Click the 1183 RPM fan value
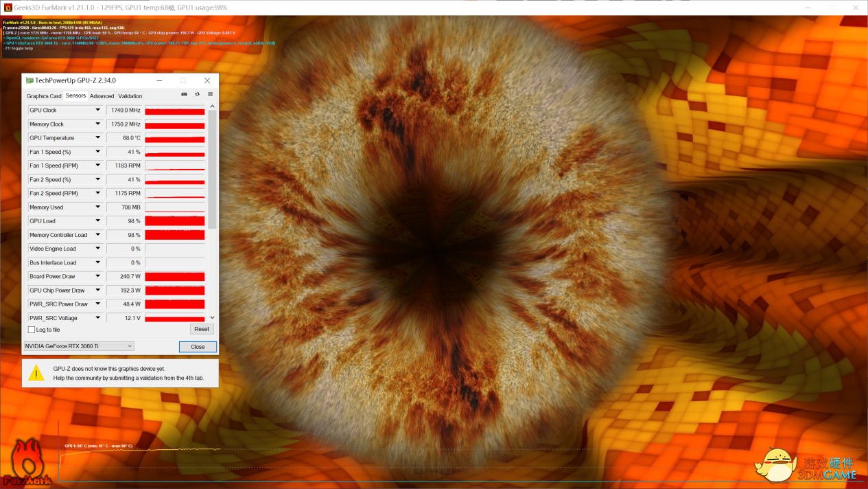Viewport: 868px width, 489px height. click(x=124, y=166)
